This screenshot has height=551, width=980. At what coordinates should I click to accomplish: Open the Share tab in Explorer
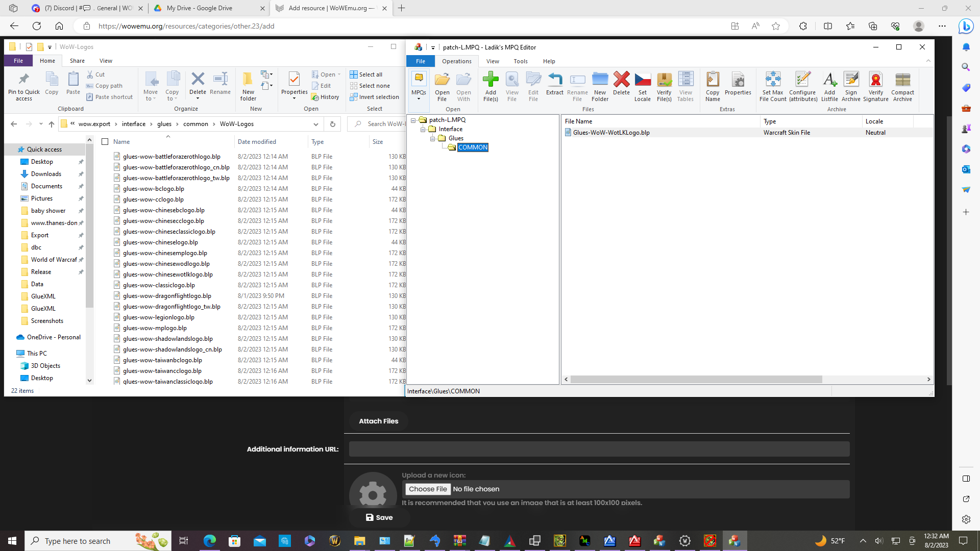(77, 61)
